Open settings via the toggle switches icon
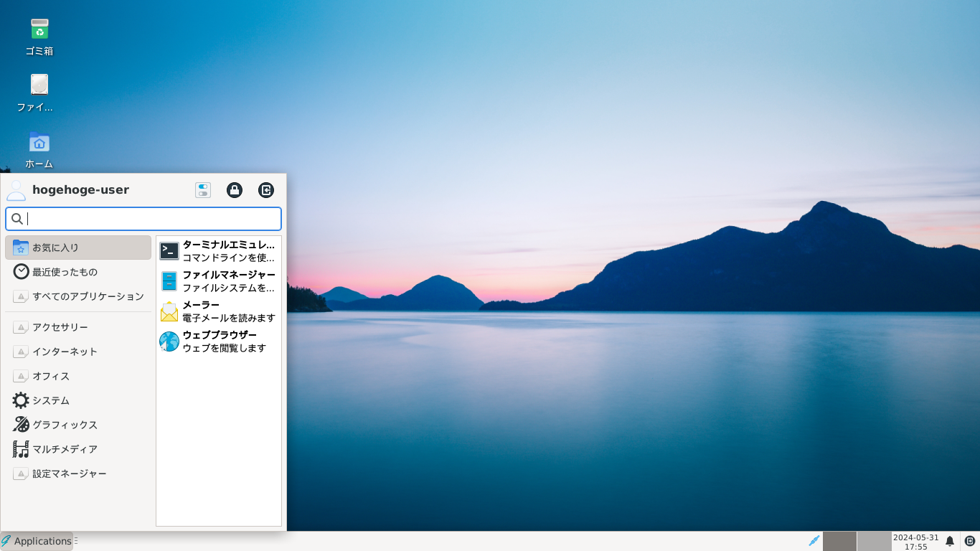The width and height of the screenshot is (980, 551). [x=203, y=190]
